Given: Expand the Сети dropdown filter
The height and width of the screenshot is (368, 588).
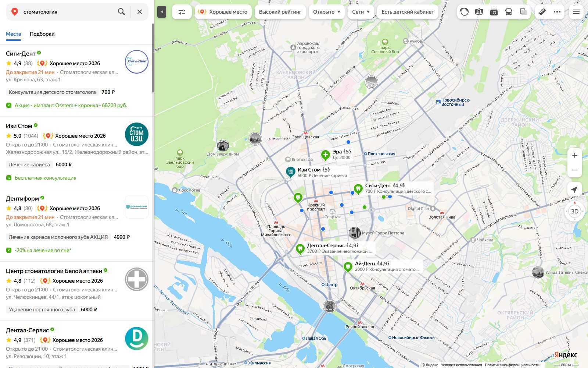Looking at the screenshot, I should 361,12.
